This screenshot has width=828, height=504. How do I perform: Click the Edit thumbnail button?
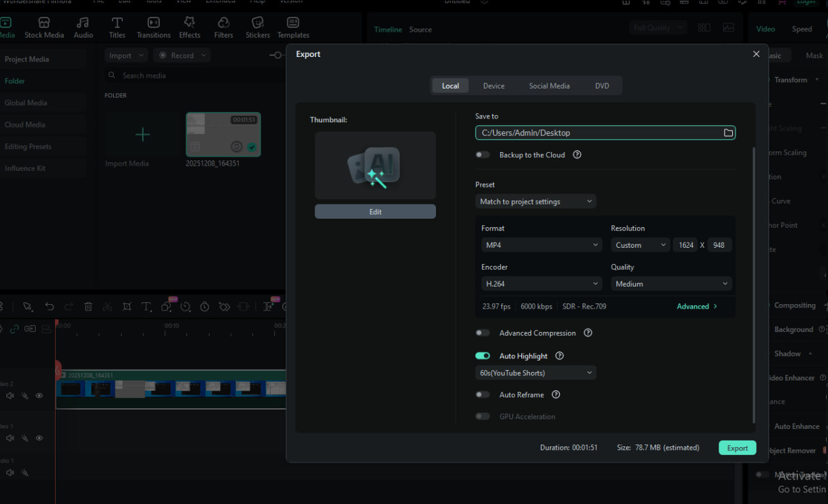(x=375, y=212)
